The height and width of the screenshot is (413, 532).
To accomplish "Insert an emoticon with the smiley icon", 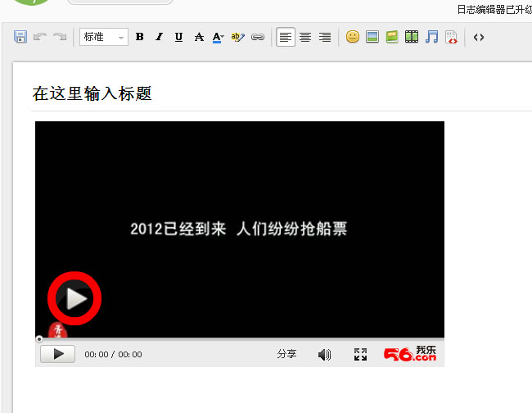I will (353, 37).
